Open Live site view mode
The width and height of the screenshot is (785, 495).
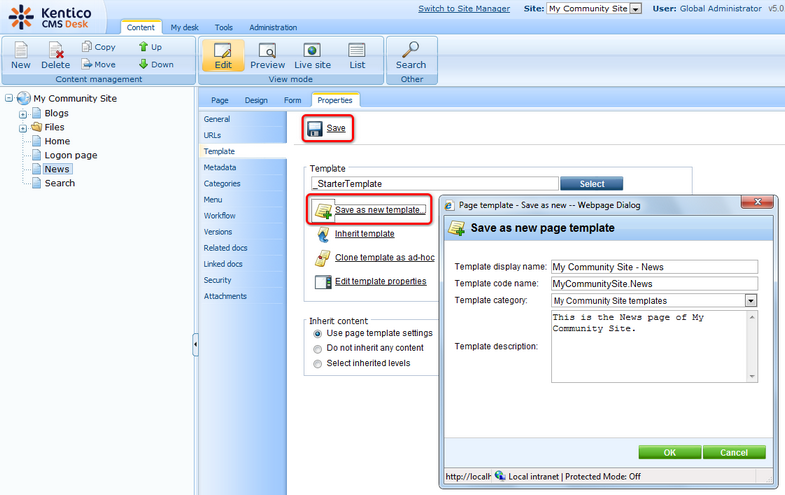[312, 56]
